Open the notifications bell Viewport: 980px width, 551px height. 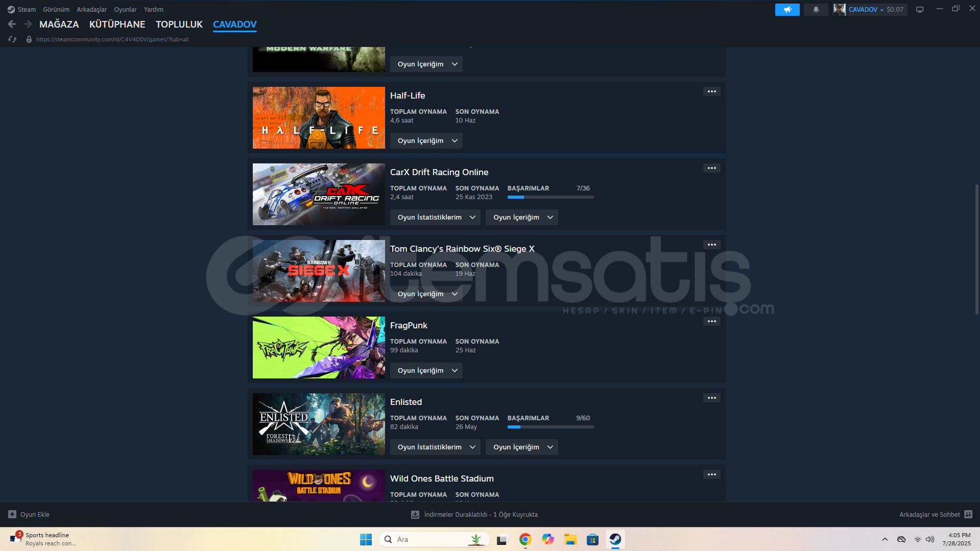point(816,9)
